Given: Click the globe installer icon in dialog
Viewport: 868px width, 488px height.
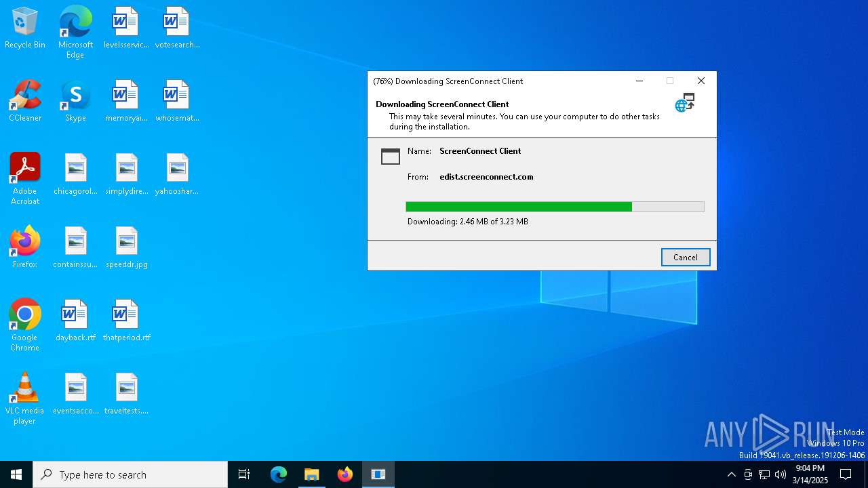Looking at the screenshot, I should [x=685, y=103].
